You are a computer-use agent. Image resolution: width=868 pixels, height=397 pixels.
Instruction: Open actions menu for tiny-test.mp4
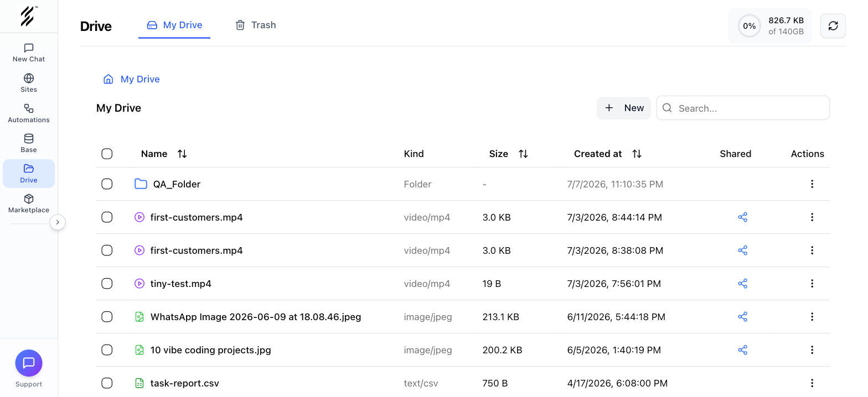click(812, 284)
